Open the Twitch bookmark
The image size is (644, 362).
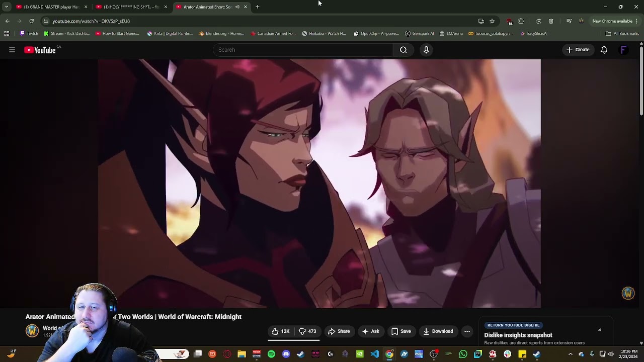coord(29,34)
